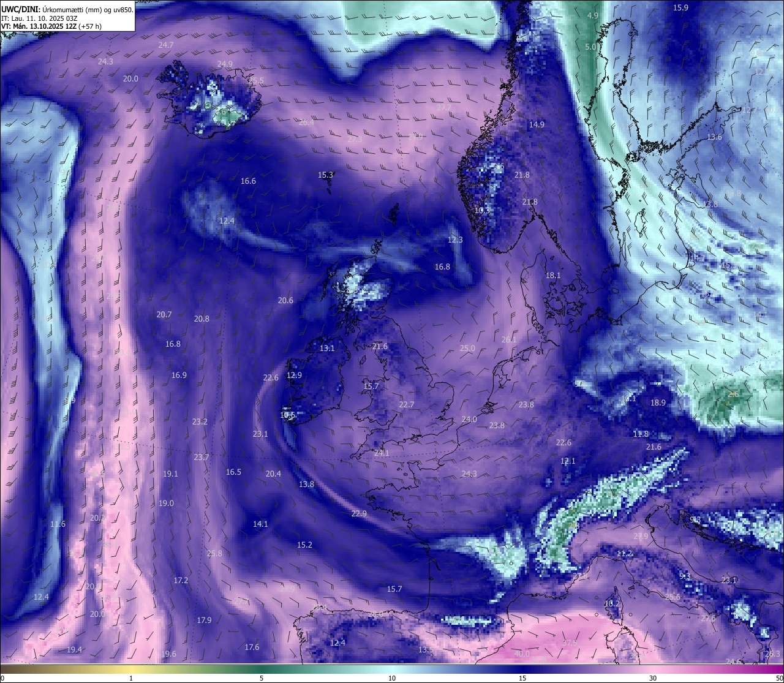Click the 25.6 value over Italy
784x683 pixels.
[673, 597]
